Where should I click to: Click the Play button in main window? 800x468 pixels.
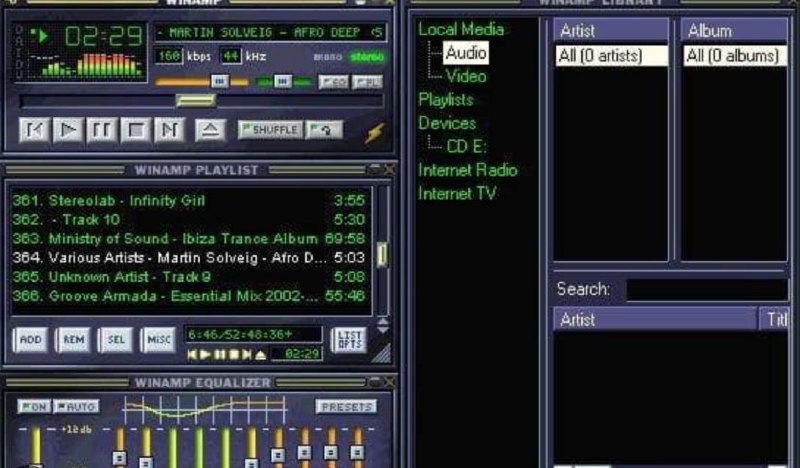tap(68, 130)
